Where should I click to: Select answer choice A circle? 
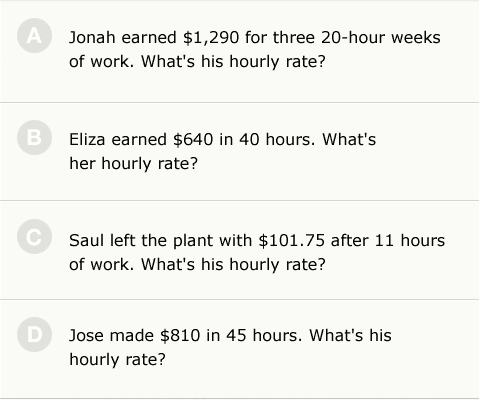[x=34, y=36]
